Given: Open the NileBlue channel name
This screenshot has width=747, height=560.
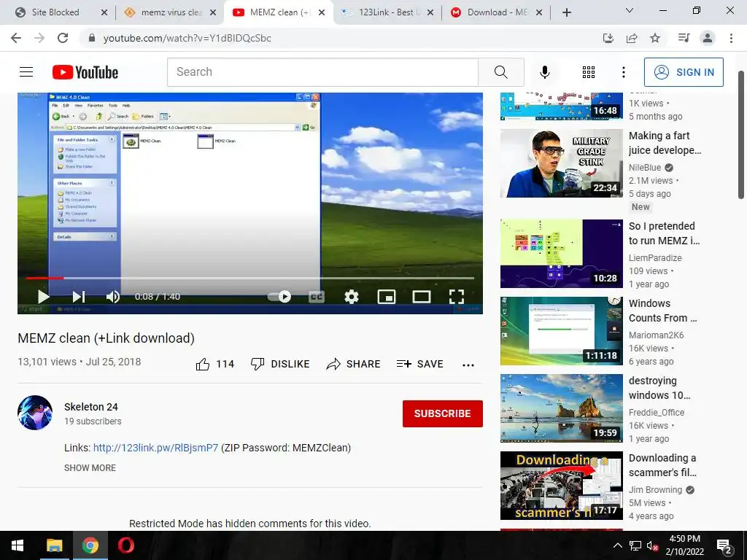Looking at the screenshot, I should (x=645, y=168).
